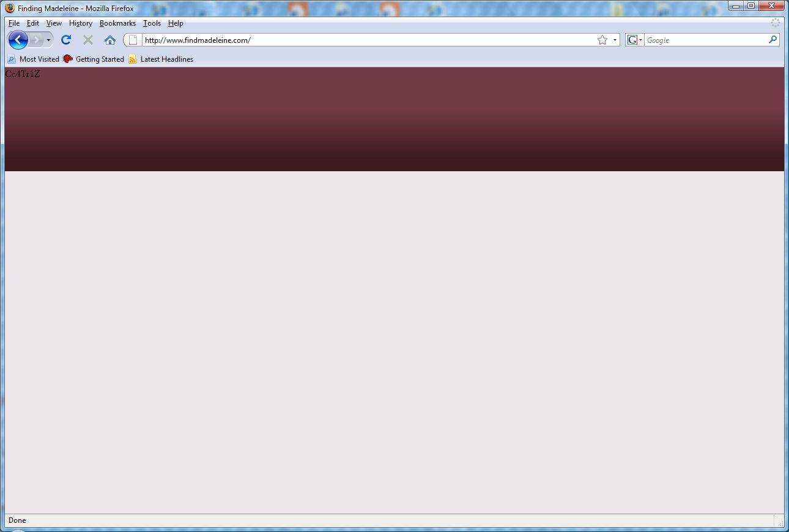The height and width of the screenshot is (532, 789).
Task: Open the Most Visited bookmarks folder
Action: click(34, 59)
